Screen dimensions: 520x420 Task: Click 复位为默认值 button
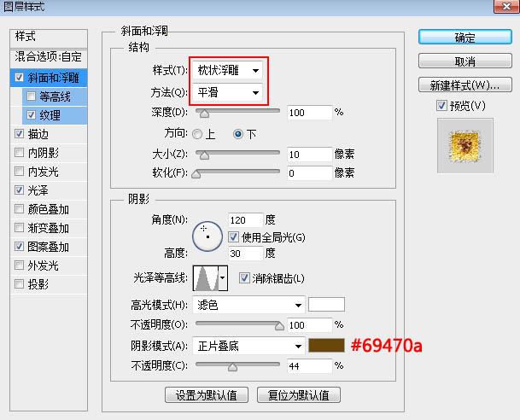click(x=299, y=394)
